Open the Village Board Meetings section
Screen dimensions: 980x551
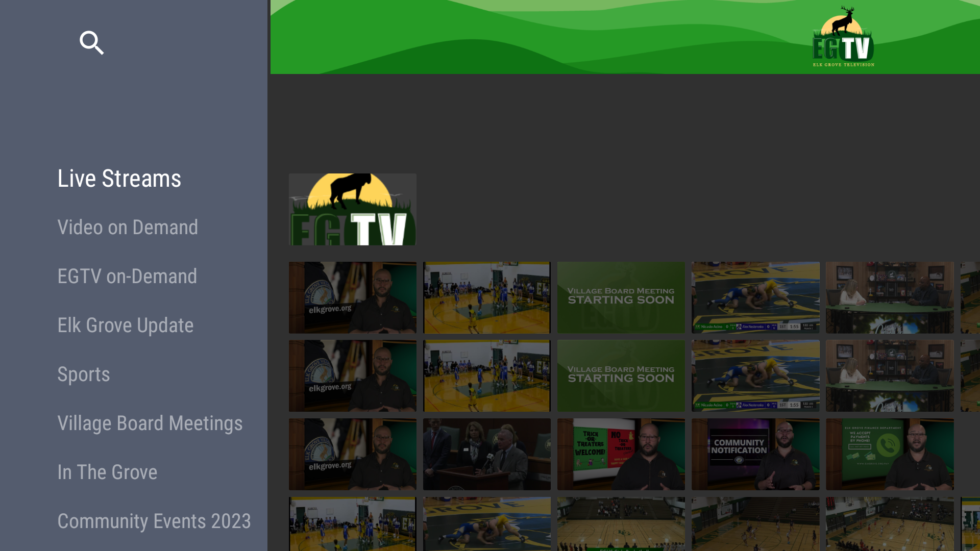(150, 423)
